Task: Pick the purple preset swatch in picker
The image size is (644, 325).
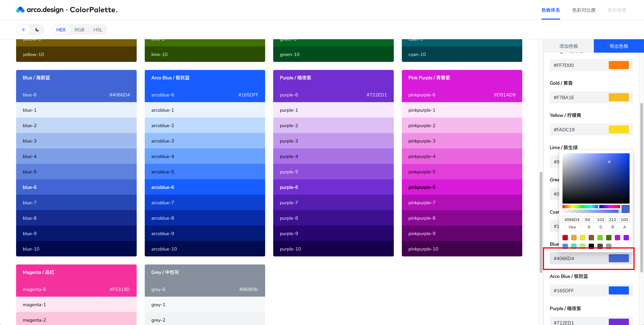Action: pyautogui.click(x=626, y=237)
